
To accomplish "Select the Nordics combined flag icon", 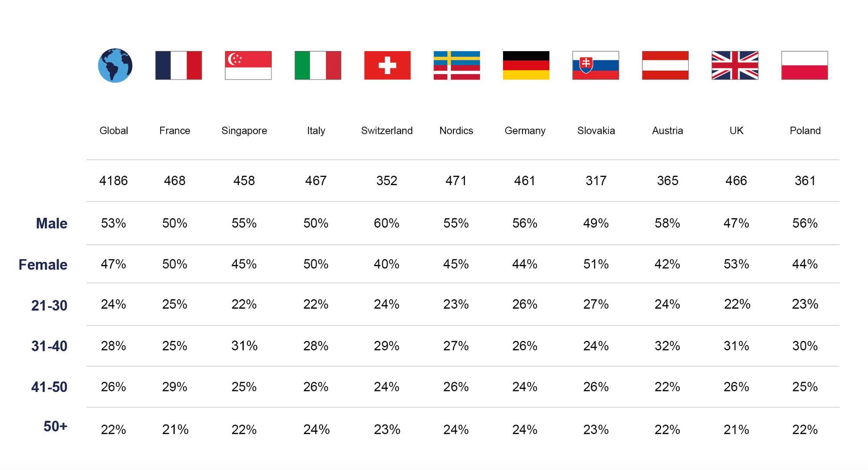I will coord(457,65).
